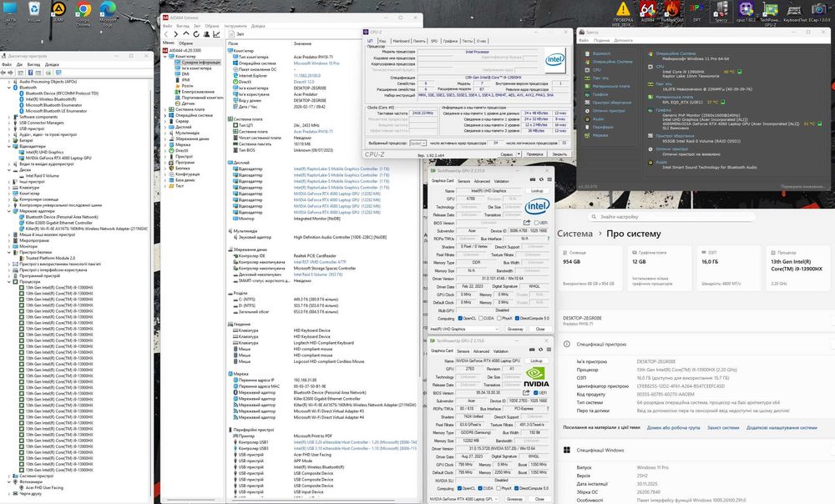This screenshot has height=504, width=835.
Task: Click the back arrow in the AIDA64 toolbar
Action: click(165, 34)
